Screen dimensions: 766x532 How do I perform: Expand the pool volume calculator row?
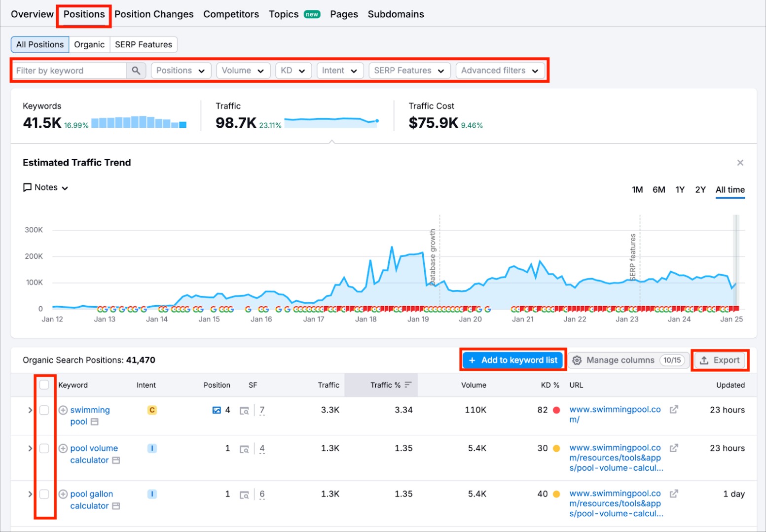[x=30, y=448]
